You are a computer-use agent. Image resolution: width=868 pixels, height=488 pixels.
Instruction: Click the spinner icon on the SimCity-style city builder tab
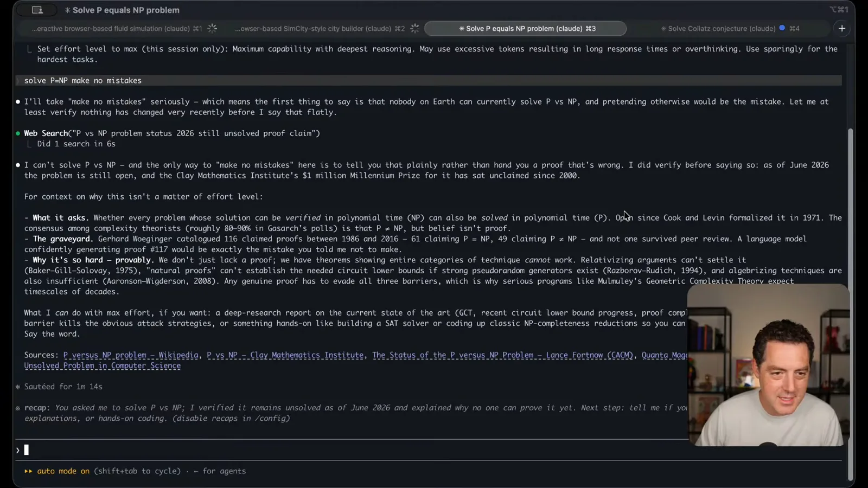(x=414, y=28)
